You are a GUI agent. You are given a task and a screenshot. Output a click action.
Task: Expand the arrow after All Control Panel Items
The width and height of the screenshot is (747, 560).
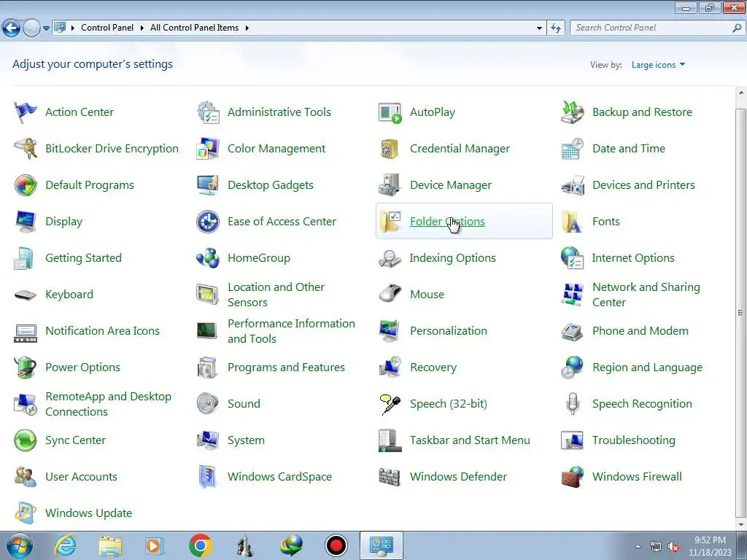(247, 28)
